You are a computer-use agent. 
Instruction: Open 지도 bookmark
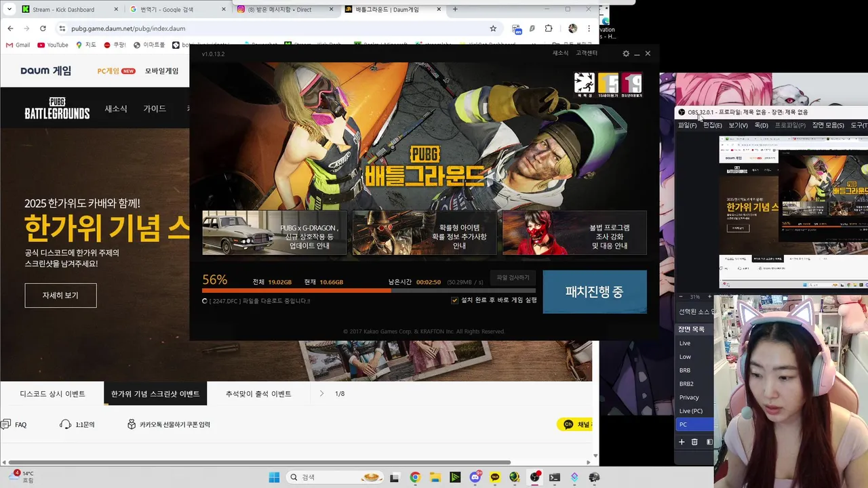(86, 45)
